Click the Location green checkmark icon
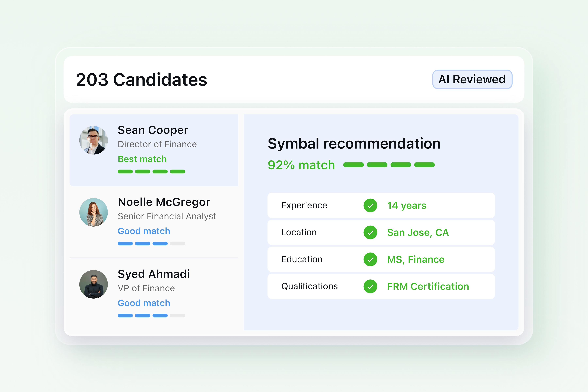 point(370,232)
